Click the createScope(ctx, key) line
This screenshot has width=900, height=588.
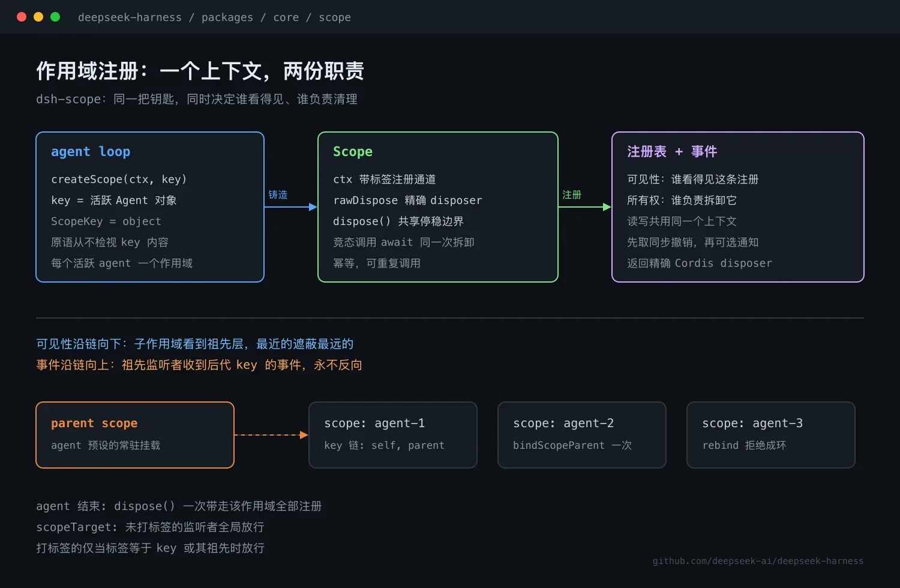pyautogui.click(x=119, y=179)
